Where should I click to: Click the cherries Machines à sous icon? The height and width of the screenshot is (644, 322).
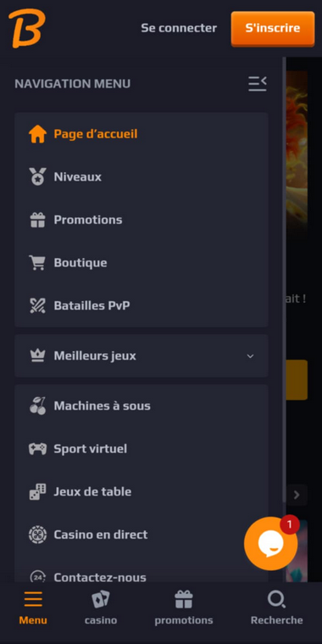pyautogui.click(x=37, y=406)
